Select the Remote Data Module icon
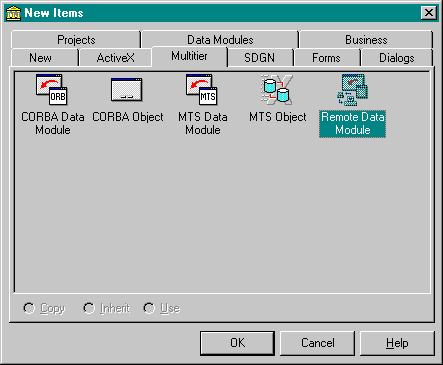 352,89
